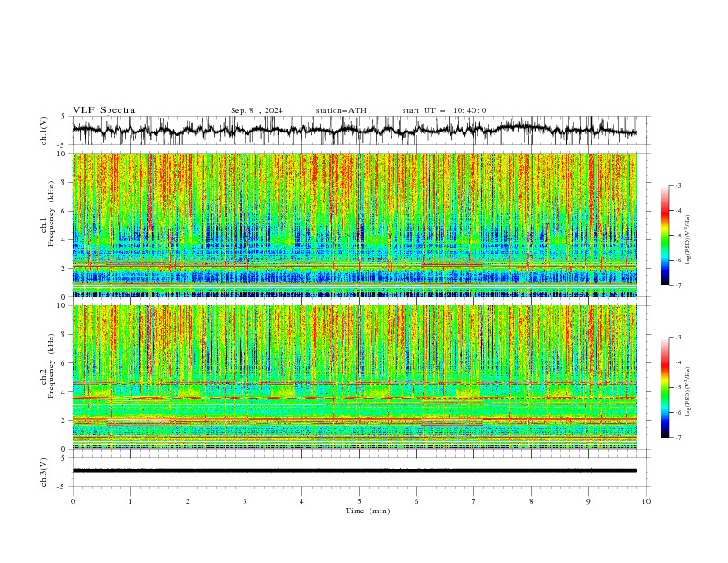Viewport: 728px width, 563px height.
Task: Click the 'start UT = 10:40:0' text
Action: pos(444,110)
